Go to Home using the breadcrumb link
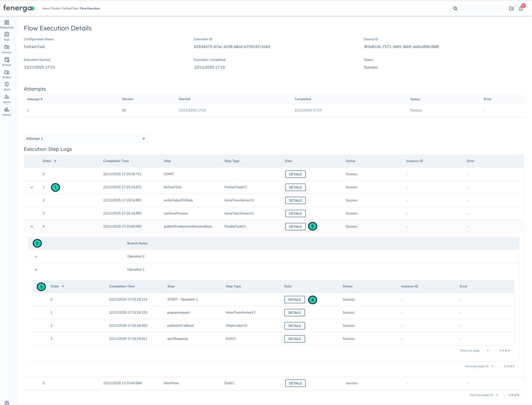Image resolution: width=532 pixels, height=405 pixels. (x=46, y=8)
